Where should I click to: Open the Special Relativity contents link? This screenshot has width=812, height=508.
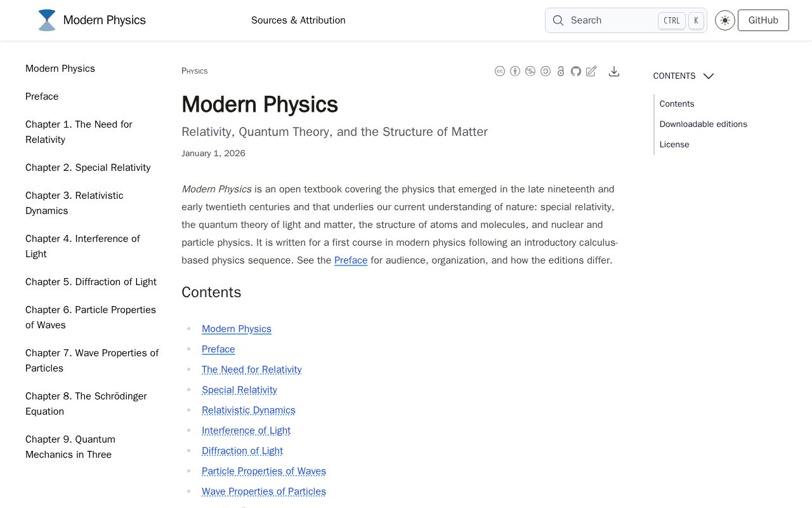(239, 390)
